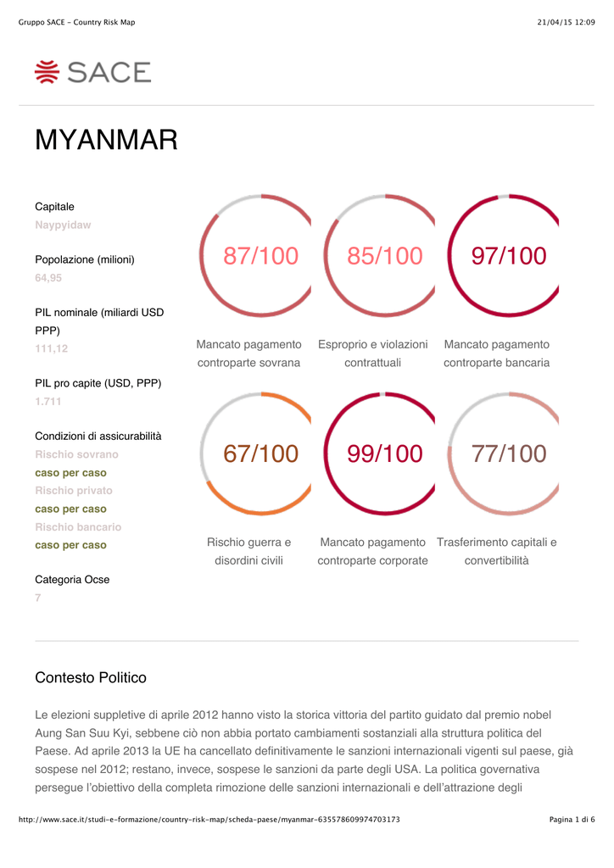Select the 85/100 expropriation risk gauge

coord(379,255)
